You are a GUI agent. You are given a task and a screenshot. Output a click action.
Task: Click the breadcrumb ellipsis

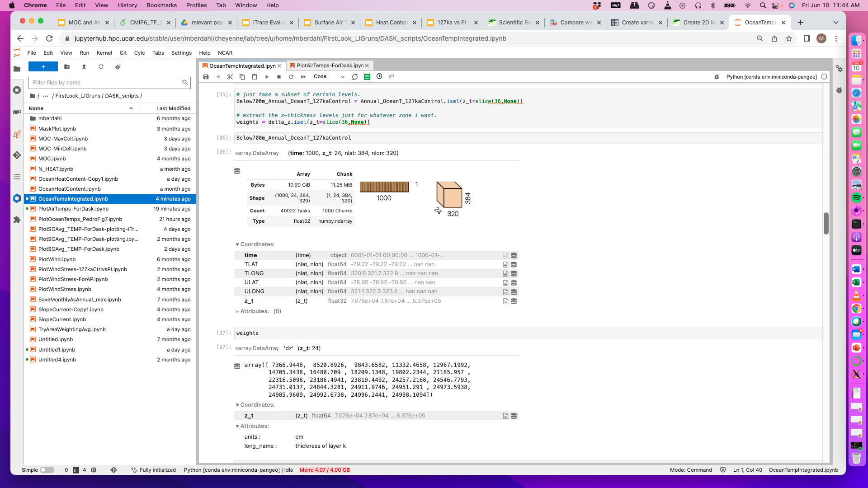point(46,96)
